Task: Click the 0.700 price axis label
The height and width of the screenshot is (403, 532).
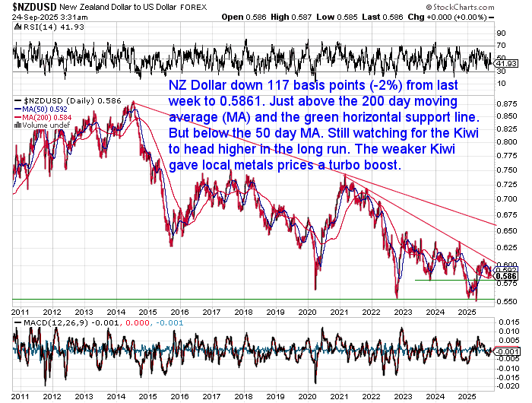Action: click(x=507, y=199)
